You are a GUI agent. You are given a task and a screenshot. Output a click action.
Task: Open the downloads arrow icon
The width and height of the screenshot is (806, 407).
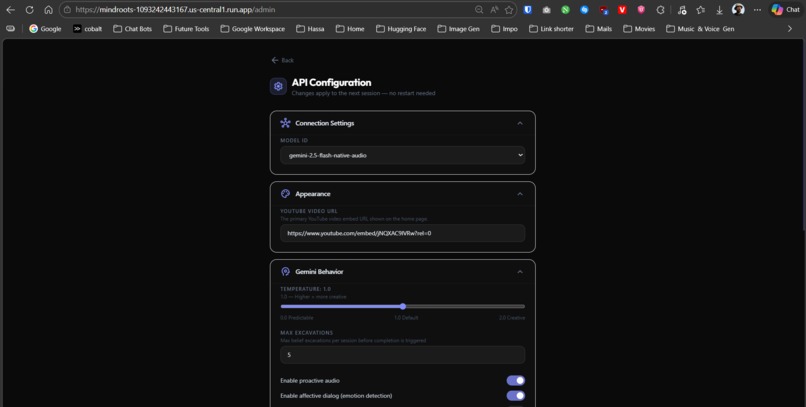[720, 10]
